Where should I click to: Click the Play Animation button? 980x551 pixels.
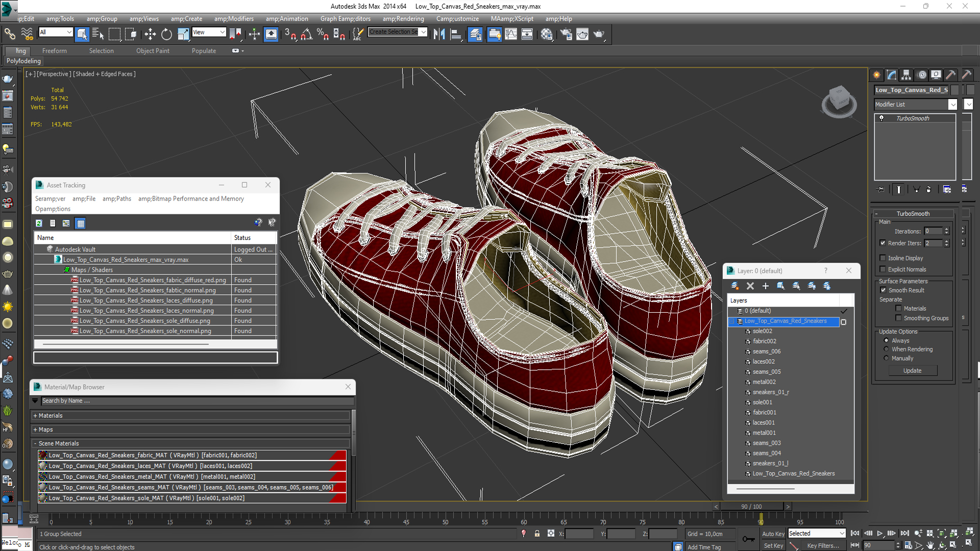coord(880,533)
